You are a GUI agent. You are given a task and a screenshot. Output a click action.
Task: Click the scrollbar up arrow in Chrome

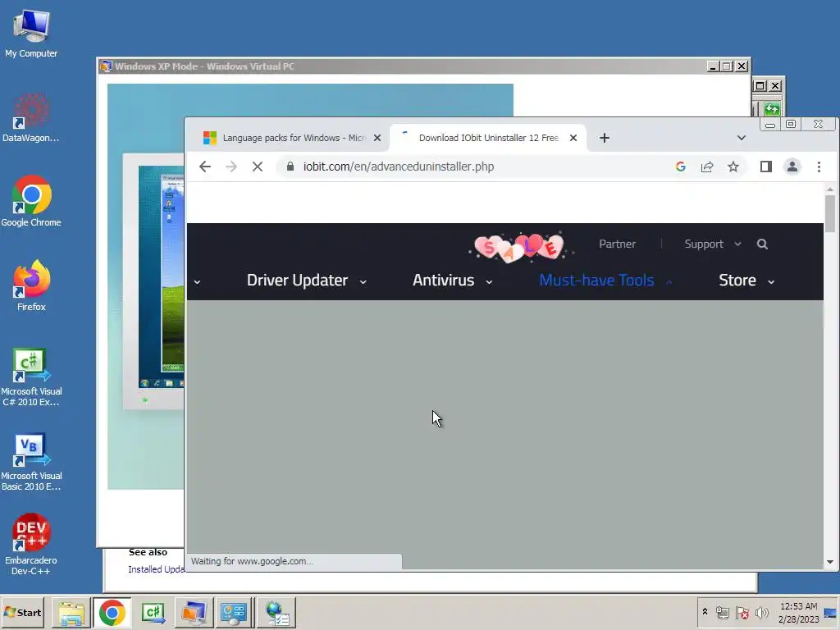830,189
